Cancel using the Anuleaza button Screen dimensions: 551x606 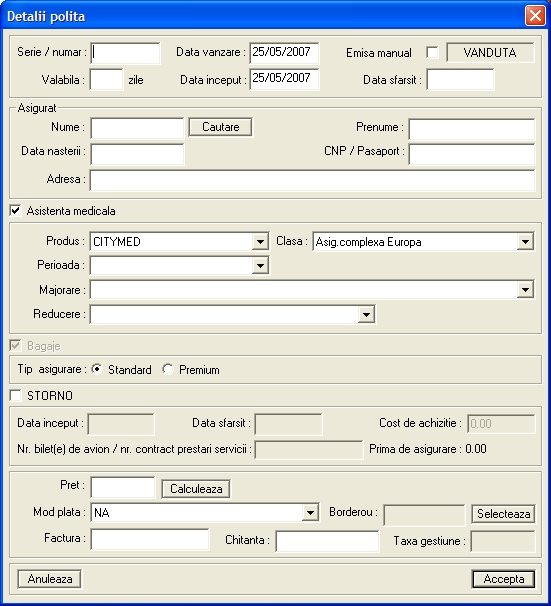49,579
